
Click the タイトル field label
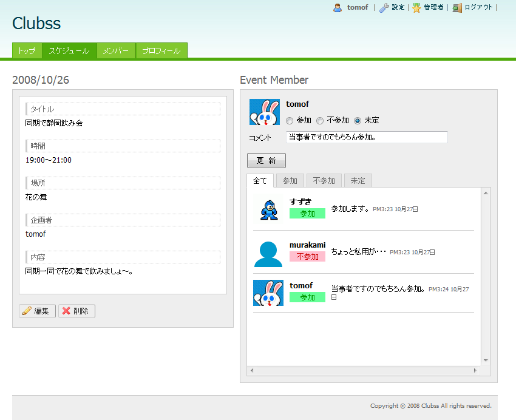click(42, 109)
